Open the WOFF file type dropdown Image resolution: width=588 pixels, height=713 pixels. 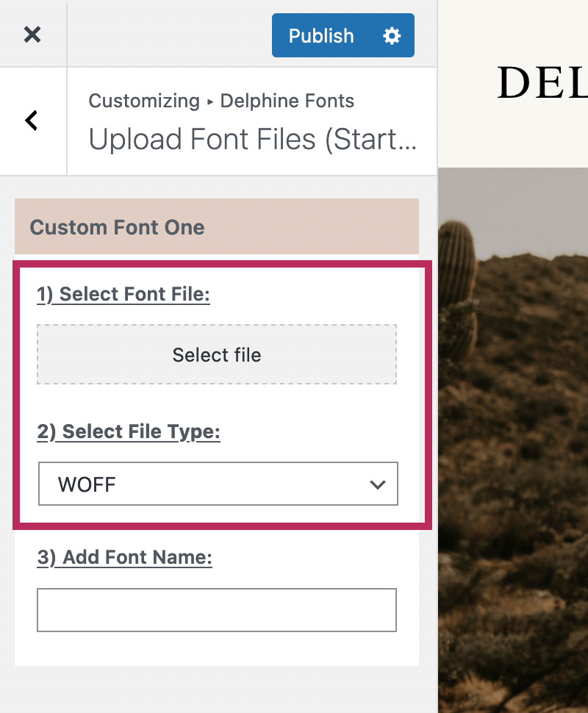tap(218, 484)
